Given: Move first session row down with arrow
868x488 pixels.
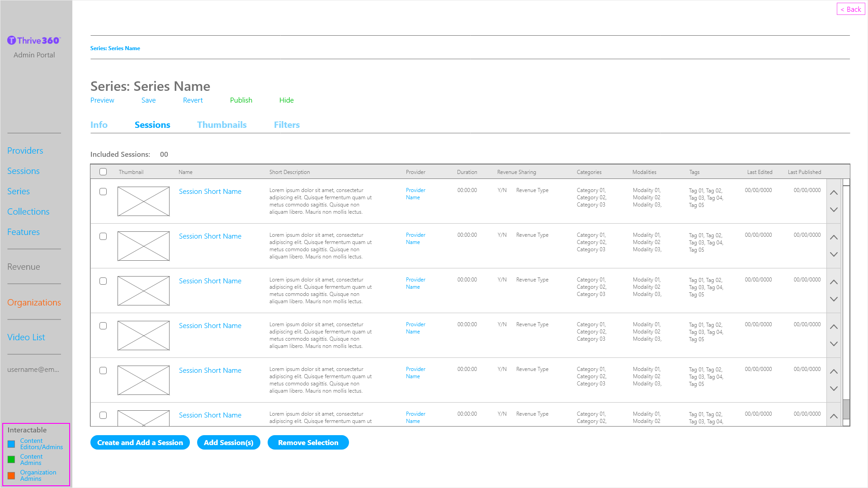Looking at the screenshot, I should (x=834, y=210).
